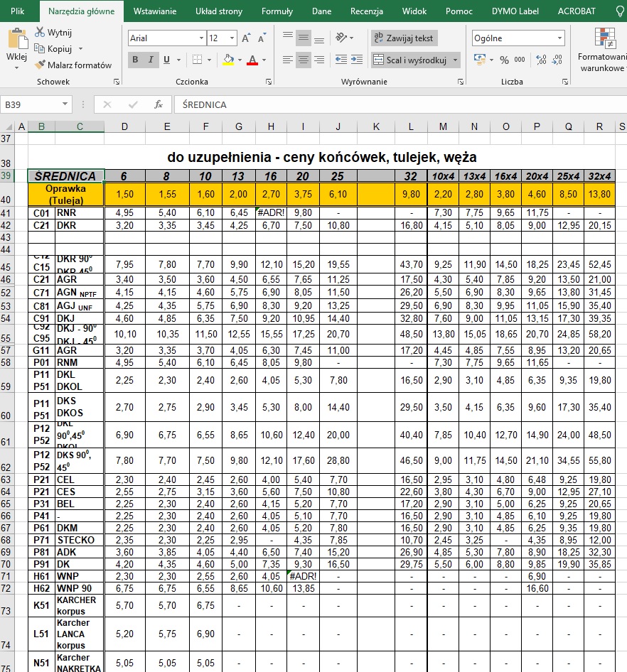Click the Cancel X in formula bar
This screenshot has width=627, height=672.
107,104
